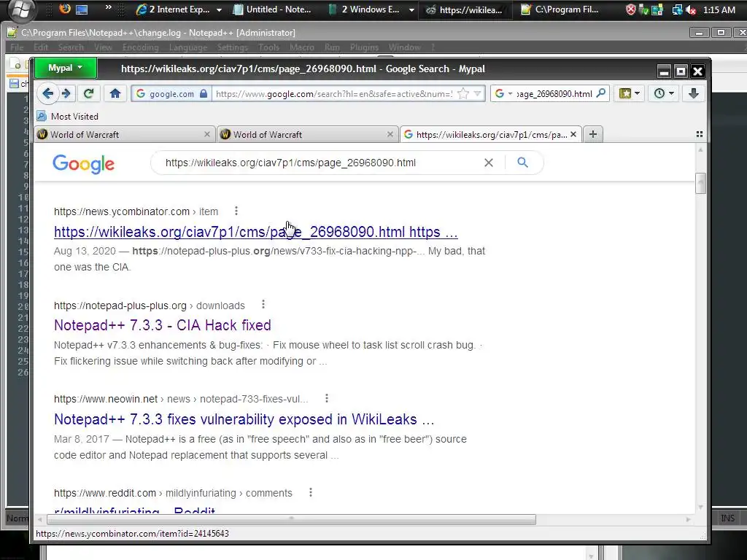The width and height of the screenshot is (747, 560).
Task: Click the page scroll-down arrow
Action: tap(700, 507)
